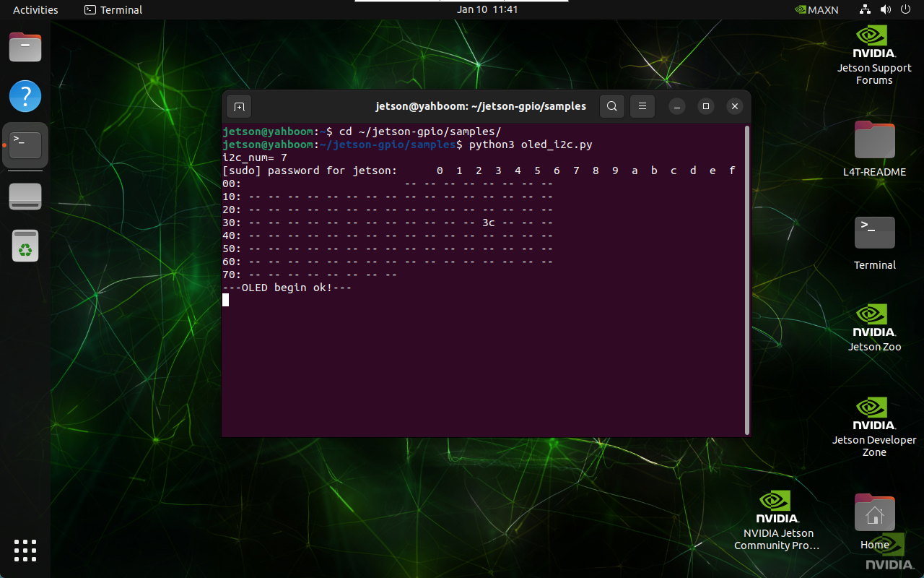
Task: Maximize the terminal window
Action: click(x=706, y=106)
